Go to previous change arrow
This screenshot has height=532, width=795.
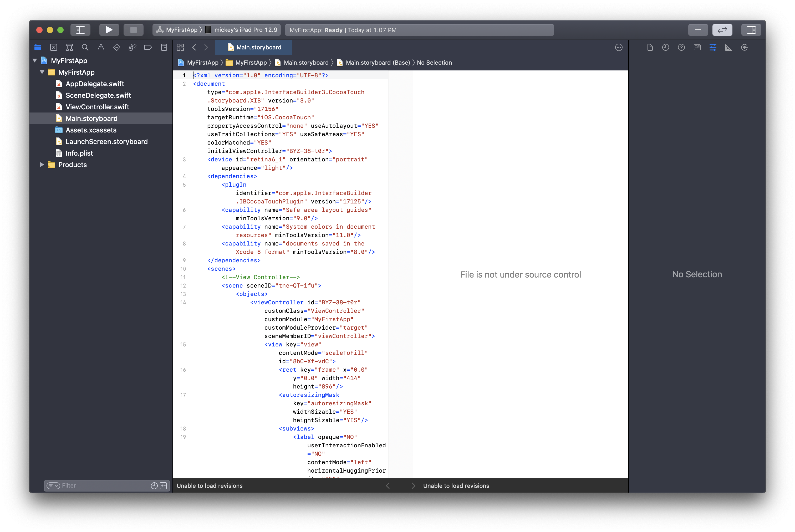388,486
